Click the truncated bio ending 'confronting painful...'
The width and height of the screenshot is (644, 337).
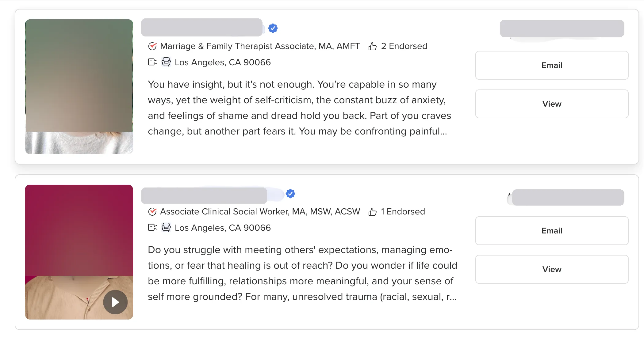pos(299,108)
